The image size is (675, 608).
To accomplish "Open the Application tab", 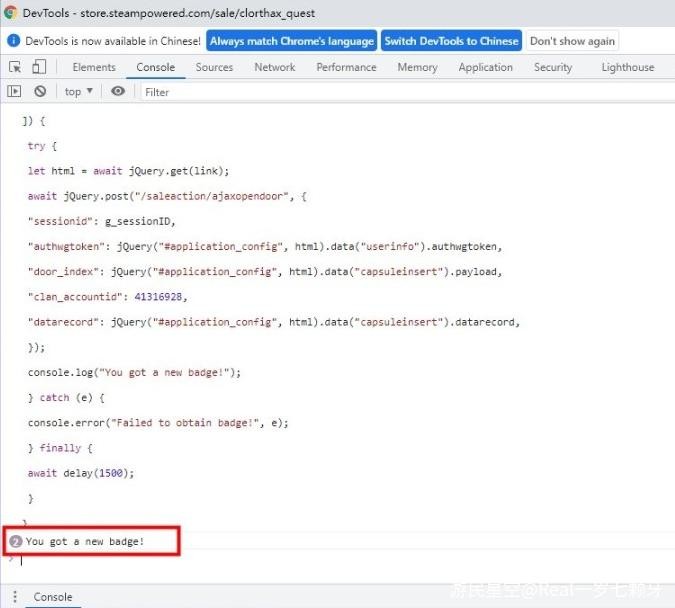I will (485, 67).
